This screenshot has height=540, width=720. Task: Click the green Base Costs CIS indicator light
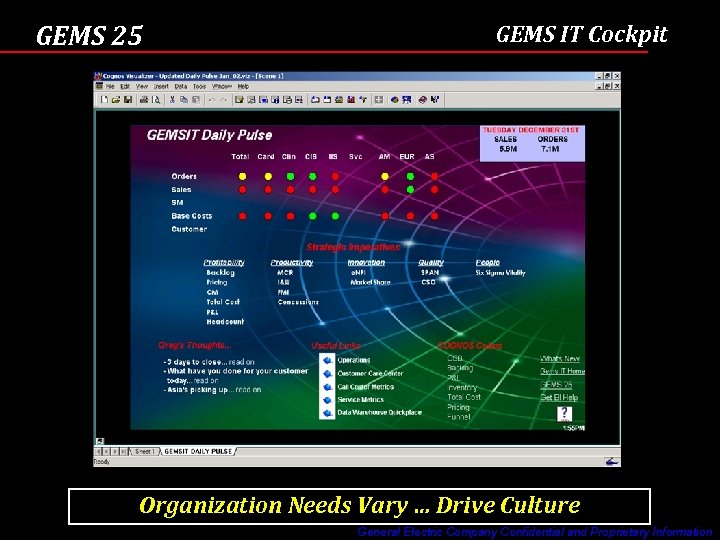point(312,216)
